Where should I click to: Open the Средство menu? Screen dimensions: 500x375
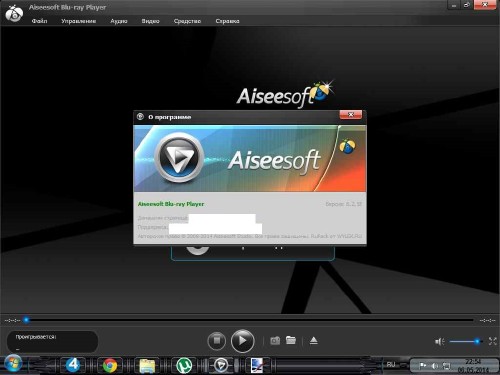click(x=187, y=21)
